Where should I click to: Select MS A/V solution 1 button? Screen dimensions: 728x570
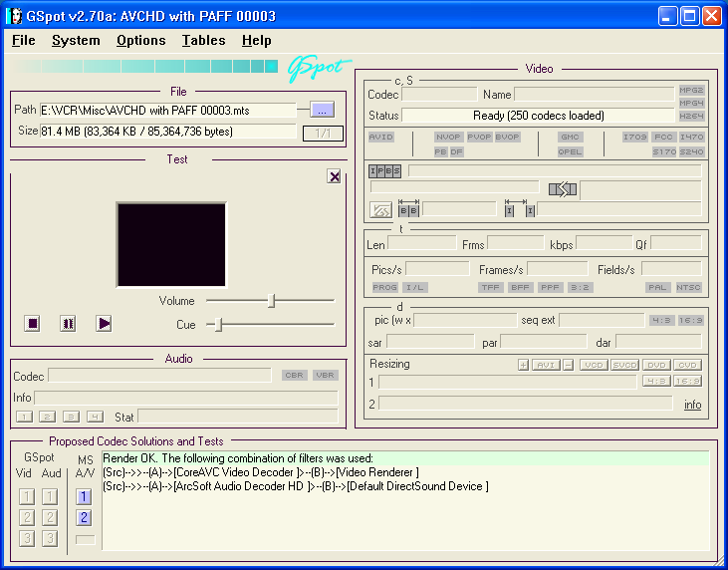(x=84, y=497)
